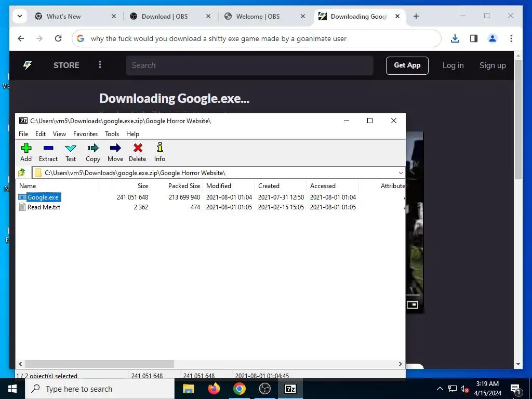Image resolution: width=532 pixels, height=399 pixels.
Task: Open File Explorer from taskbar
Action: (188, 389)
